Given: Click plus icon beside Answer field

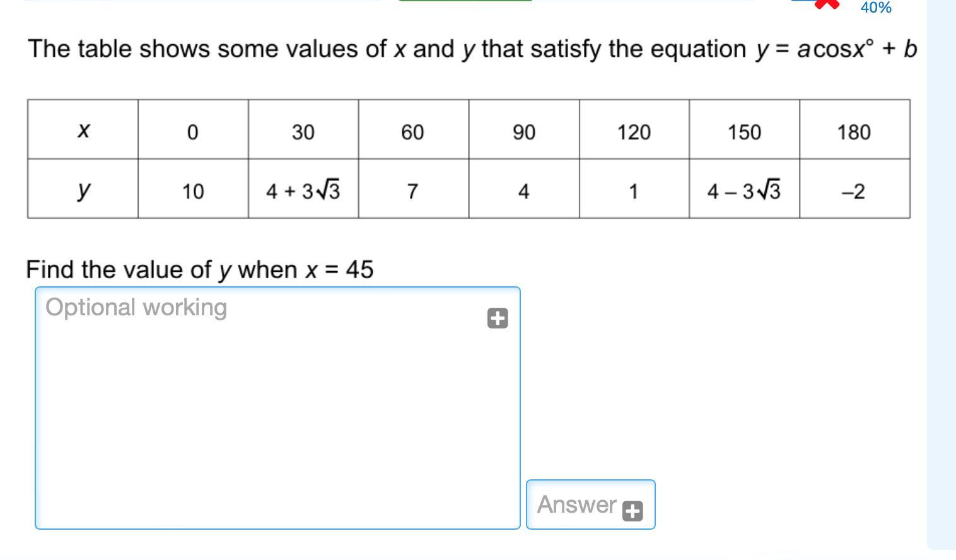Looking at the screenshot, I should 632,511.
